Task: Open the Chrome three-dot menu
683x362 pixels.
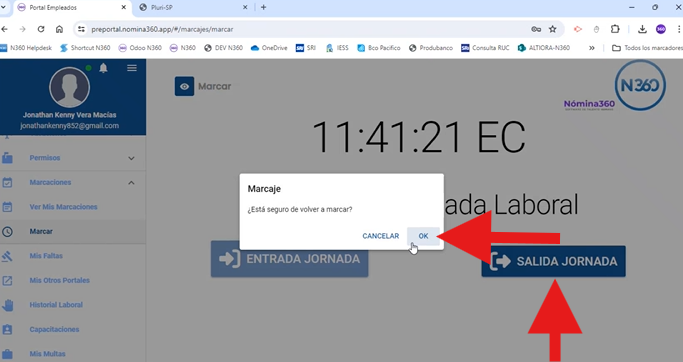Action: (x=679, y=29)
